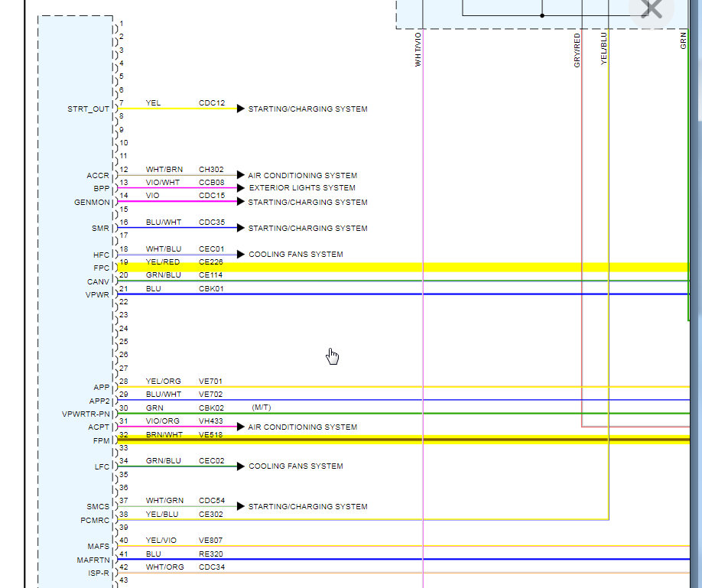Follow STARTING/CHARGING SYSTEM link for CDC54
This screenshot has height=588, width=702.
[307, 506]
